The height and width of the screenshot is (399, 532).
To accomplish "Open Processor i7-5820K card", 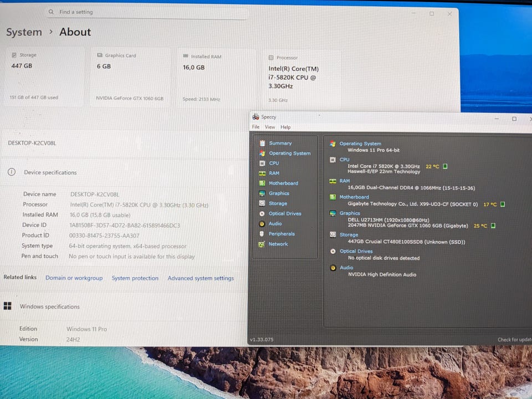I will point(302,79).
